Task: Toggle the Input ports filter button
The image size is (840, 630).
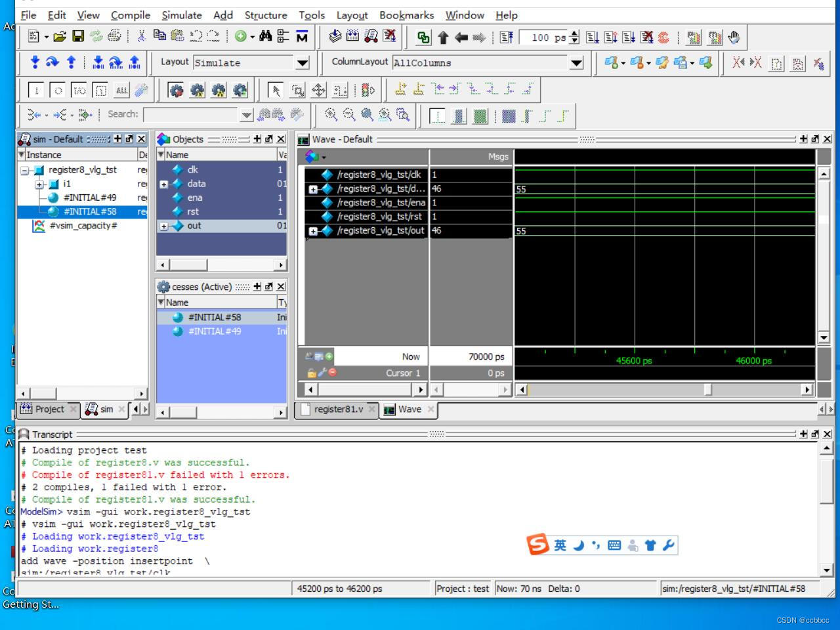Action: pyautogui.click(x=37, y=91)
